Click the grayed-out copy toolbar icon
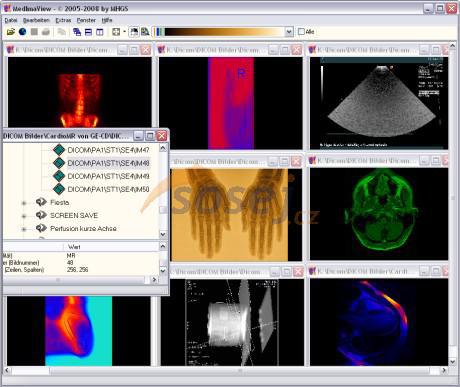Viewport: 460px width, 387px height. pyautogui.click(x=61, y=32)
